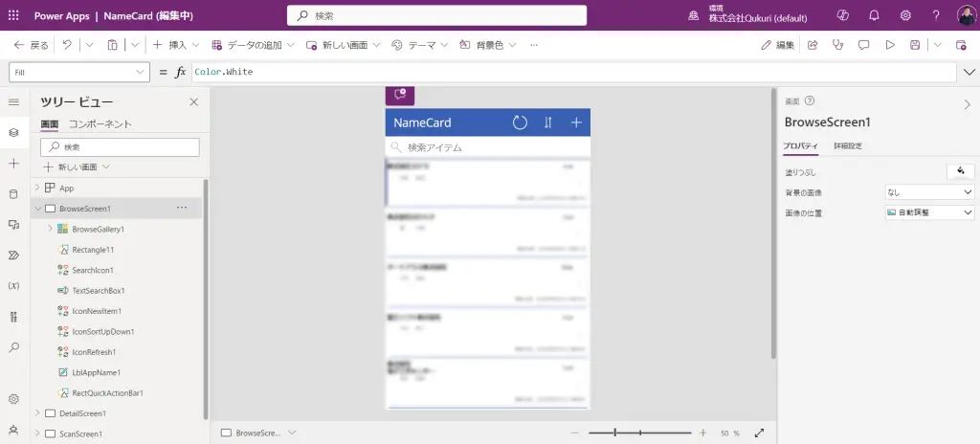Expand the BrowseGallery1 tree node
Image resolution: width=980 pixels, height=444 pixels.
[50, 229]
